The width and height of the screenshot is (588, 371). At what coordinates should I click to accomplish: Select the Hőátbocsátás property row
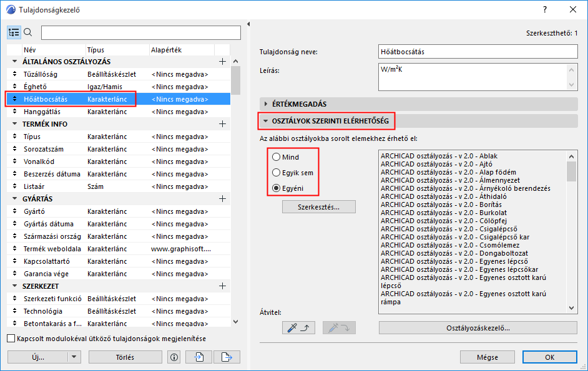point(119,99)
